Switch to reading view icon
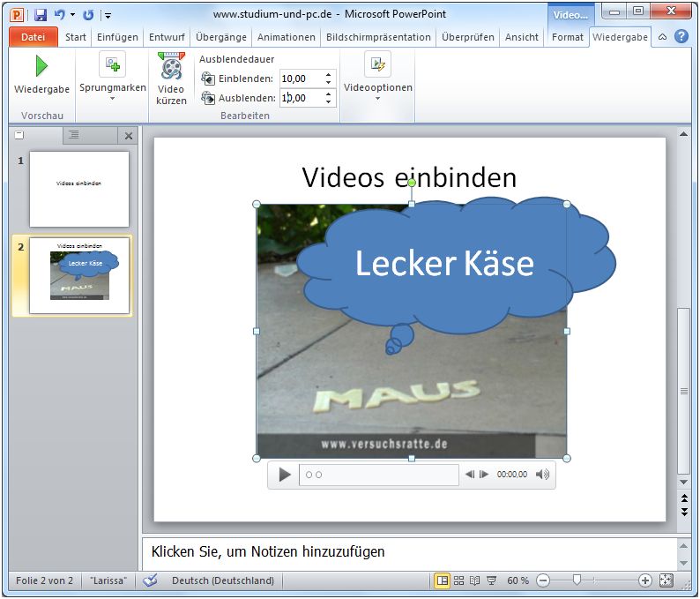The height and width of the screenshot is (599, 700). click(474, 580)
